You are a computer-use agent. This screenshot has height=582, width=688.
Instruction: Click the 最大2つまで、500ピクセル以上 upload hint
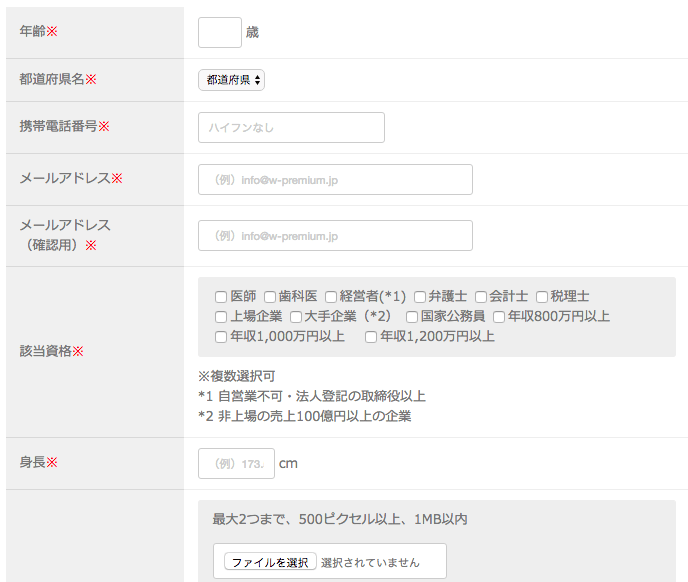click(x=340, y=519)
